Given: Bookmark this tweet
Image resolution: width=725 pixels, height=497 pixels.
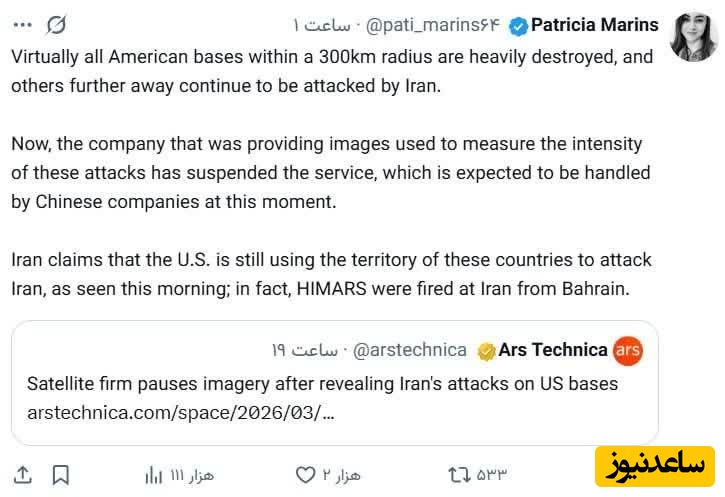Looking at the screenshot, I should (x=60, y=474).
